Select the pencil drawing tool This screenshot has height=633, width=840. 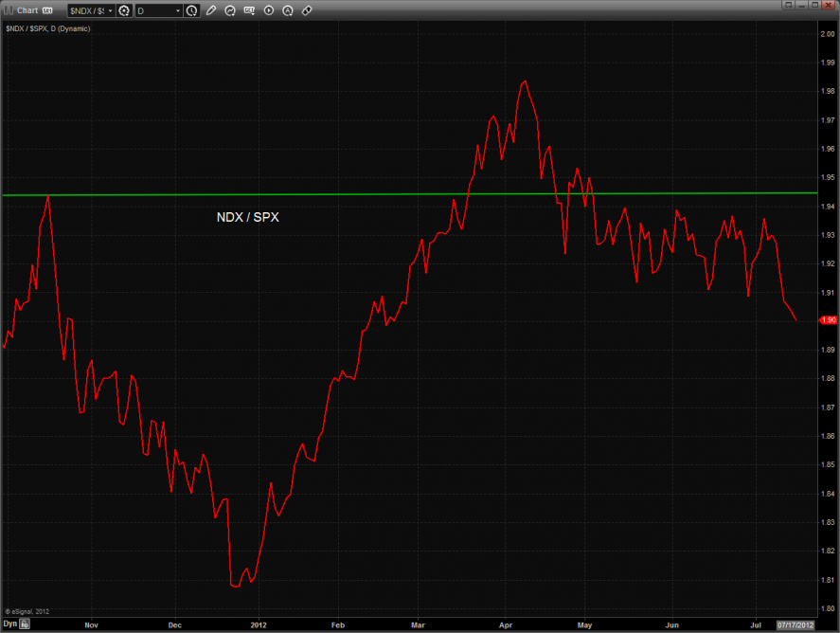(x=211, y=10)
